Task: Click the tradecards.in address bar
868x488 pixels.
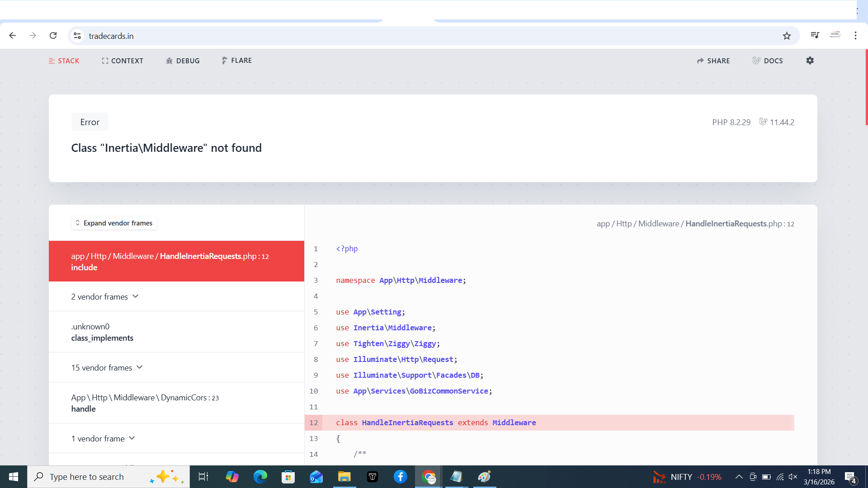Action: pyautogui.click(x=407, y=36)
